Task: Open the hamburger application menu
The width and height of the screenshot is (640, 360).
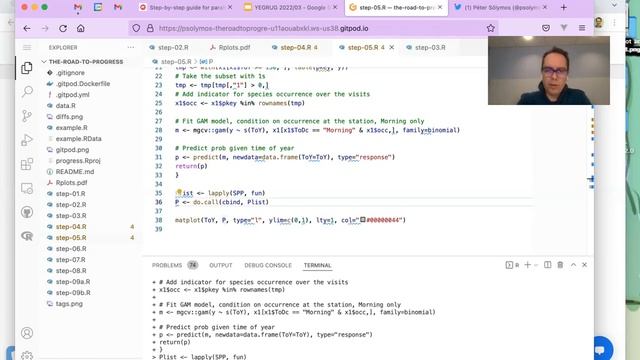Action: tap(27, 48)
